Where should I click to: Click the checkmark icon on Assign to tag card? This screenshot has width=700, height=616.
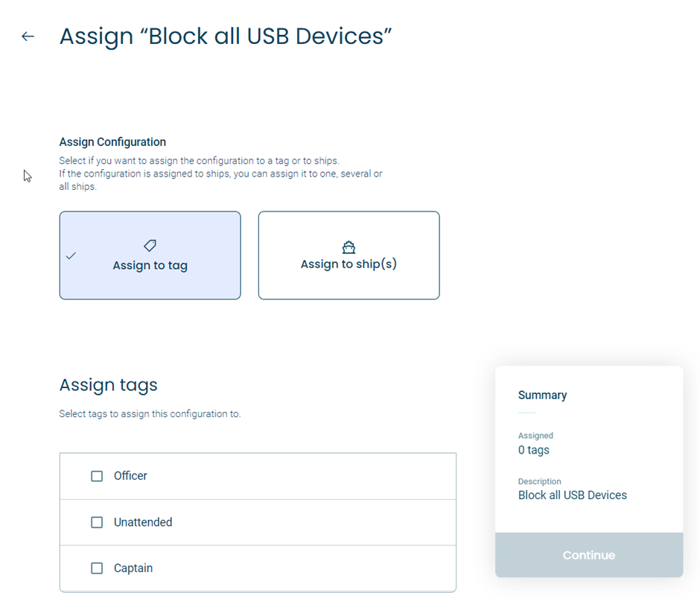click(x=71, y=255)
